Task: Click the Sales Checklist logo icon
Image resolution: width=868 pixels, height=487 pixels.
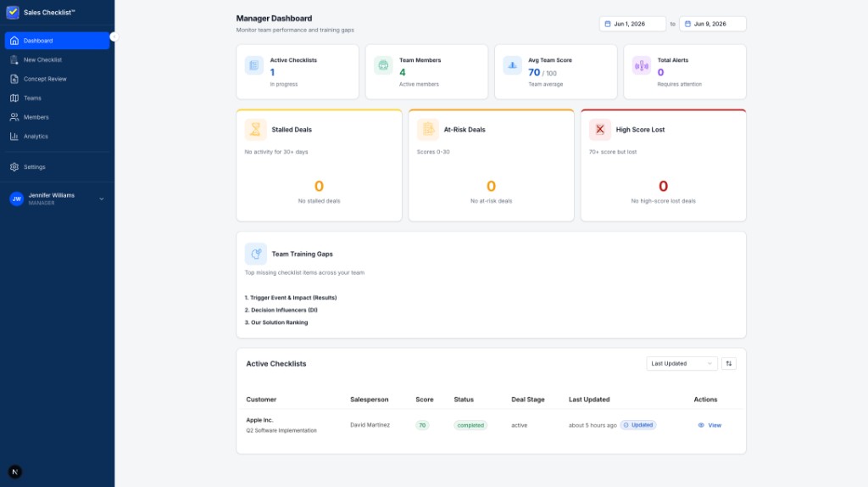Action: tap(13, 12)
